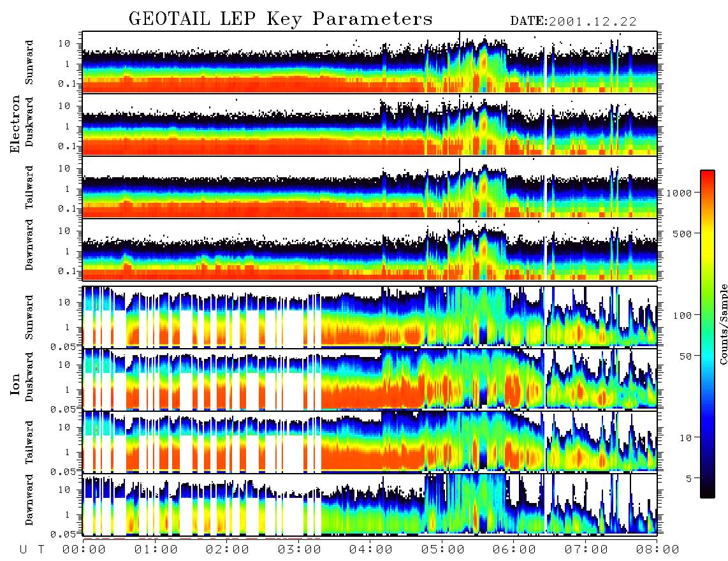
Task: Select the Ion Sunward spectrogram panel
Action: click(x=370, y=317)
